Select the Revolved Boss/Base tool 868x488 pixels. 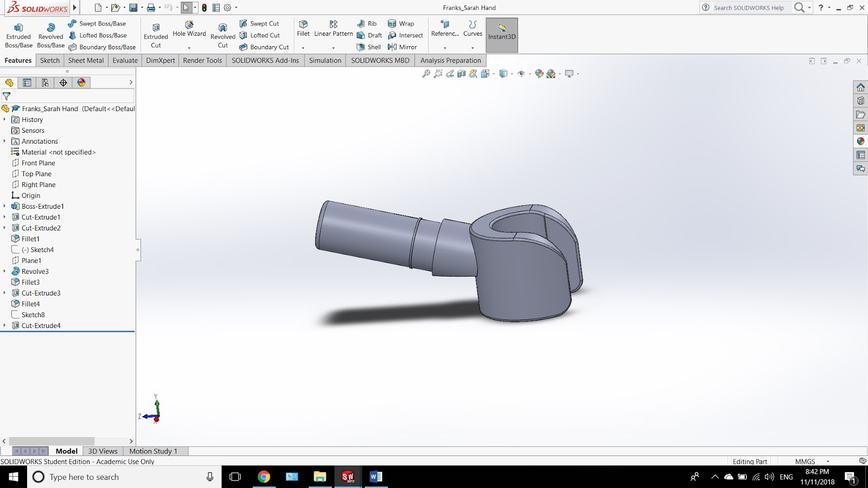pos(50,36)
